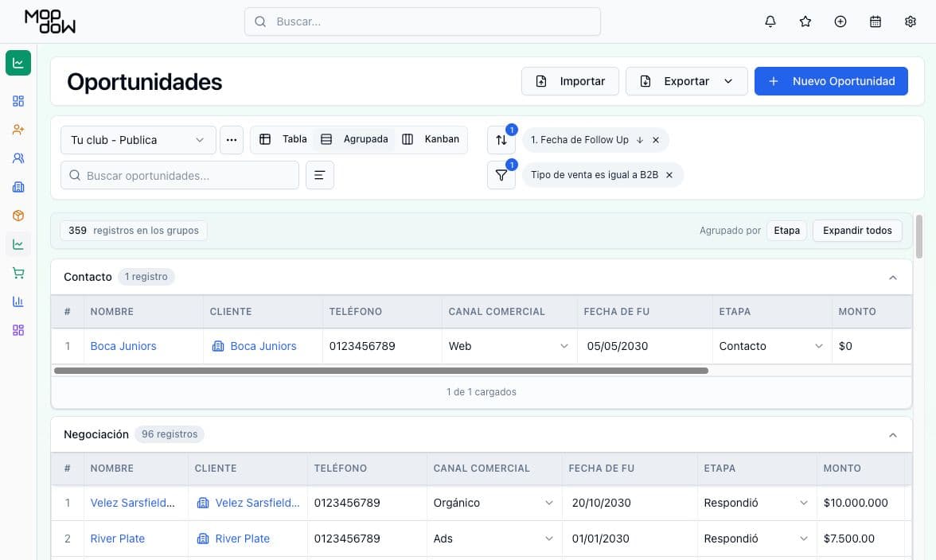
Task: Open Respondió etapa dropdown for Velez Sarsfield
Action: [x=757, y=503]
